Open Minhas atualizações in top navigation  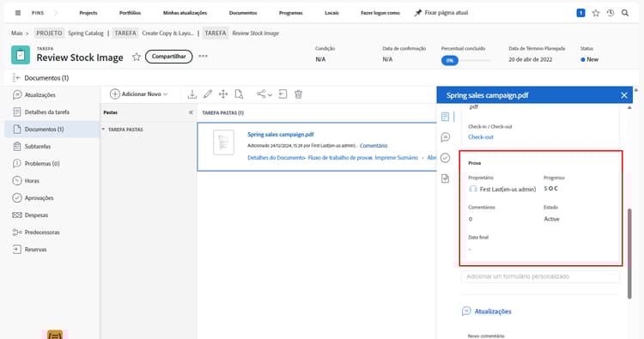(x=185, y=13)
